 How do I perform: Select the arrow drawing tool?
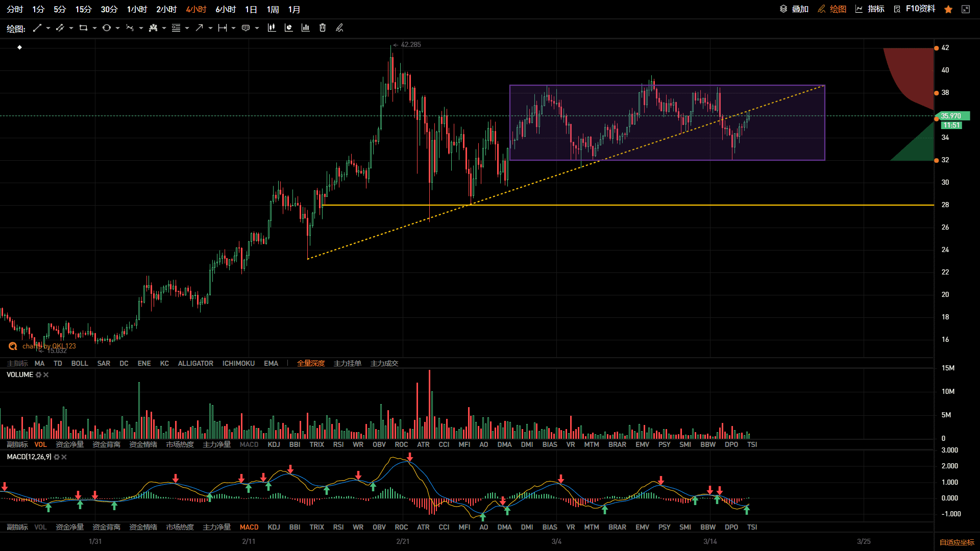(199, 28)
